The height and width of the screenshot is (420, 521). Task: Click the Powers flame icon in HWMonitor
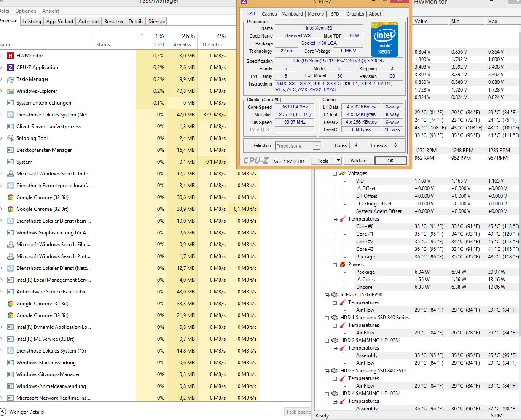(x=342, y=264)
